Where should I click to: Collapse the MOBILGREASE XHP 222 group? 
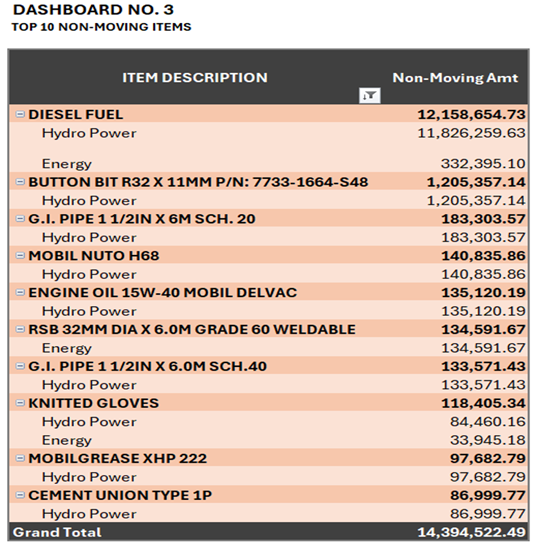point(20,458)
